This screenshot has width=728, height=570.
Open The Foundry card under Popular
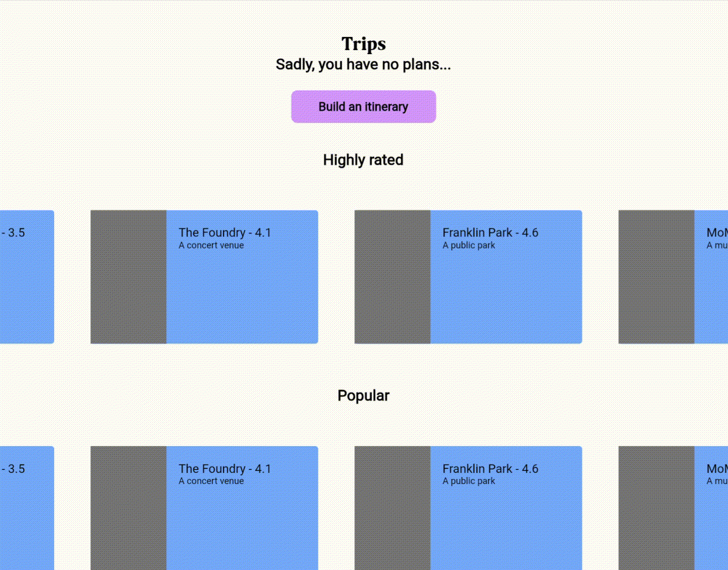tap(204, 508)
